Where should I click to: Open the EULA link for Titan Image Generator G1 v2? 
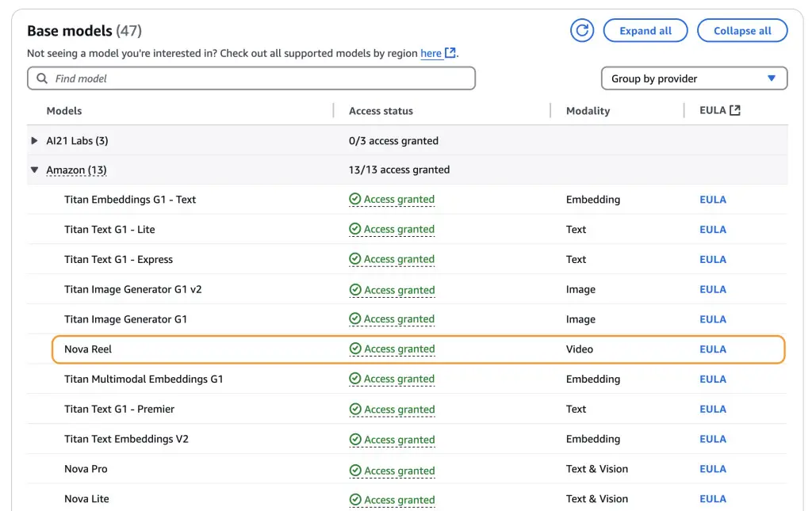(x=712, y=290)
